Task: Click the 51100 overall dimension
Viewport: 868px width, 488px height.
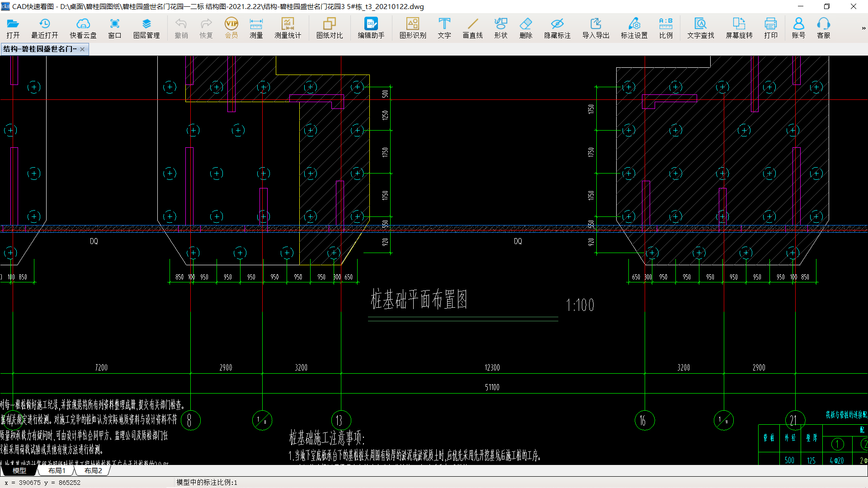Action: point(492,387)
